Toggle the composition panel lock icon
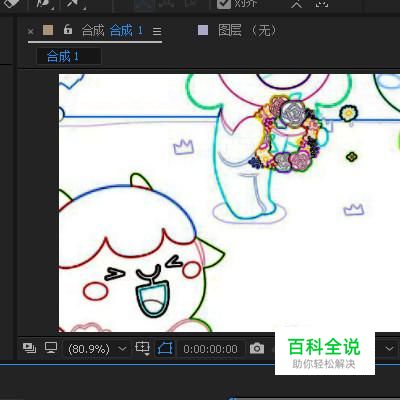Screen dimensions: 400x400 pyautogui.click(x=68, y=30)
